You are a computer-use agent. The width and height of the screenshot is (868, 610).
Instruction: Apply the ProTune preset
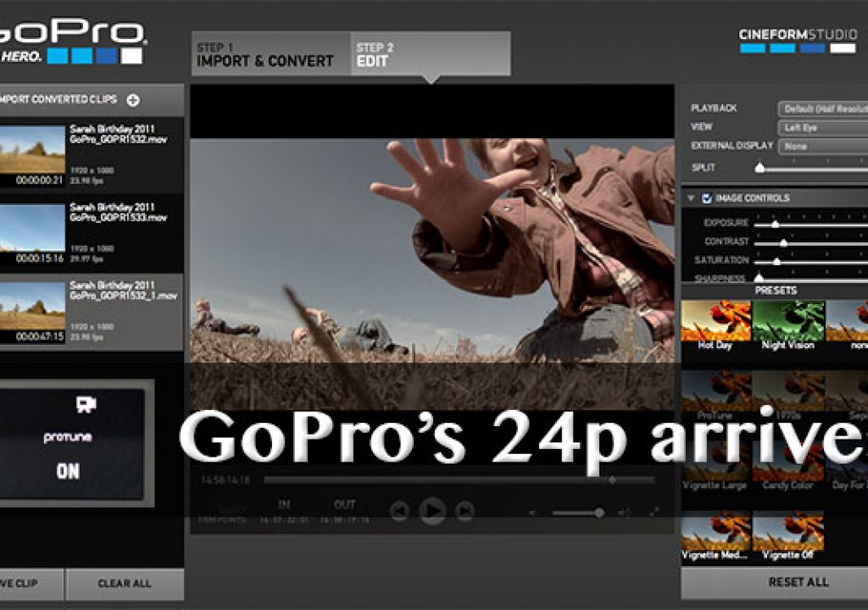pos(715,396)
